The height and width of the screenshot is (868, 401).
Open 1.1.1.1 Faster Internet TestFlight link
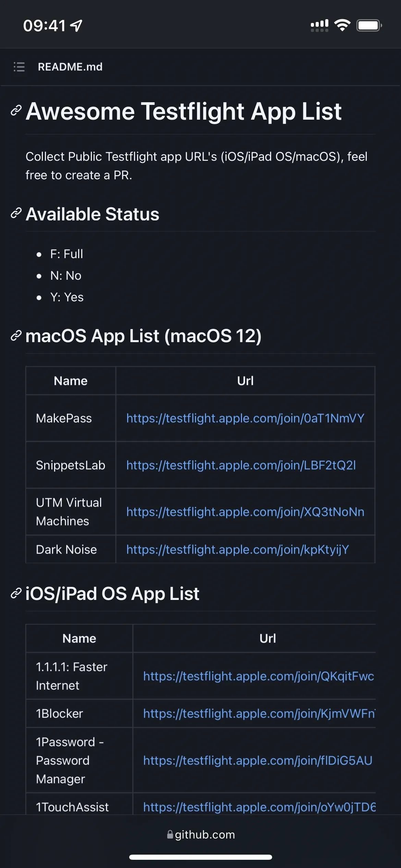point(259,676)
